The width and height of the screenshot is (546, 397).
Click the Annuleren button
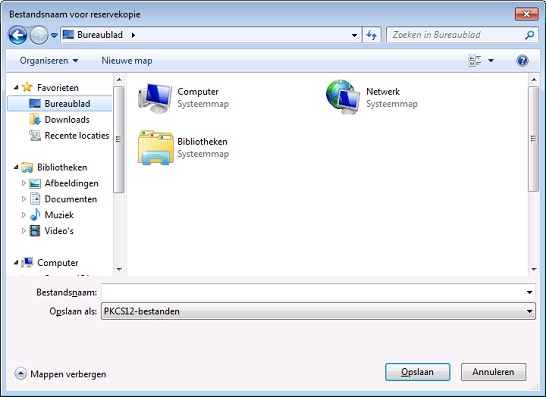493,372
